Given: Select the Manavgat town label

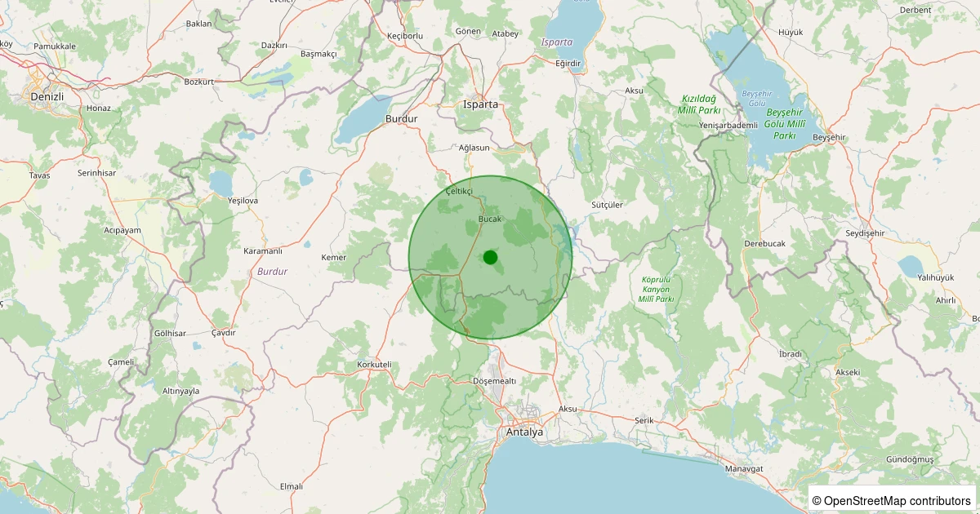Looking at the screenshot, I should [x=743, y=469].
